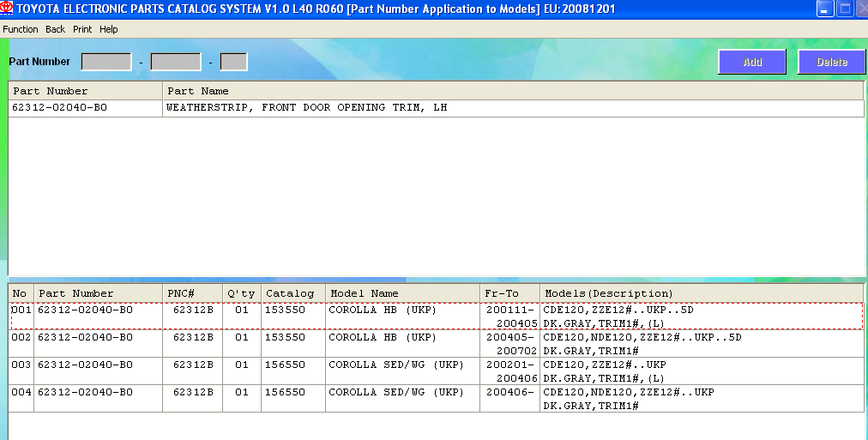Click the Models(Description) column header
This screenshot has width=868, height=440.
click(x=702, y=293)
